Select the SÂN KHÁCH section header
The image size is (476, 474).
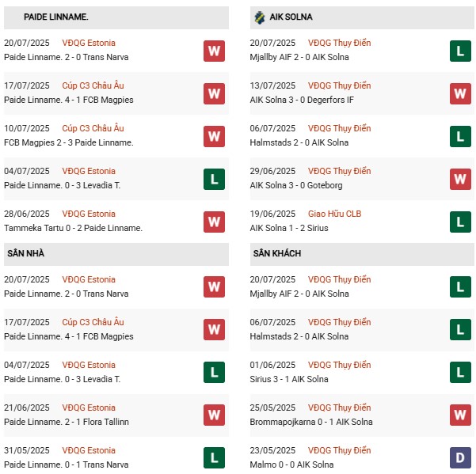pos(276,253)
